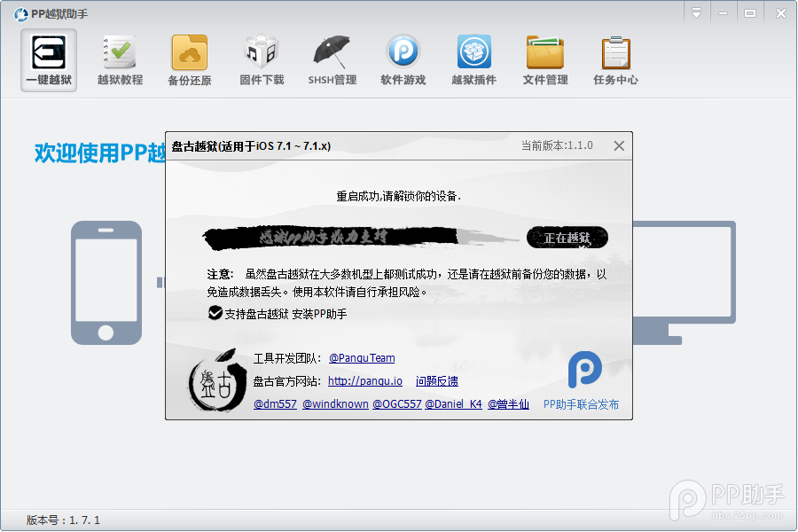Click the Pangu seal logo in the dialog
Viewport: 798px width, 532px height.
point(215,382)
